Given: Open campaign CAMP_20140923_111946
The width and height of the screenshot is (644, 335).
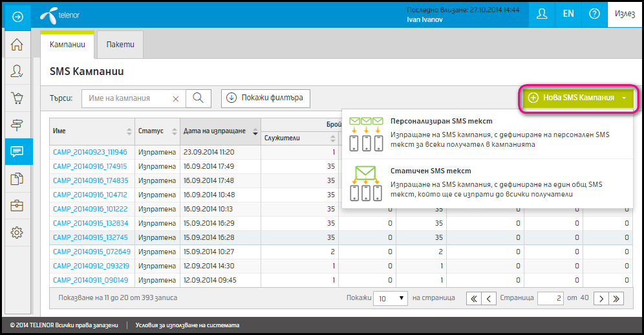Looking at the screenshot, I should click(90, 152).
